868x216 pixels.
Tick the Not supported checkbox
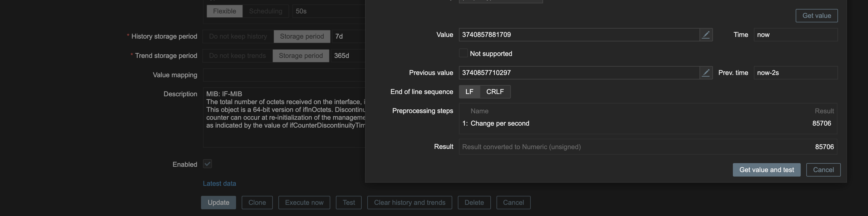[463, 53]
